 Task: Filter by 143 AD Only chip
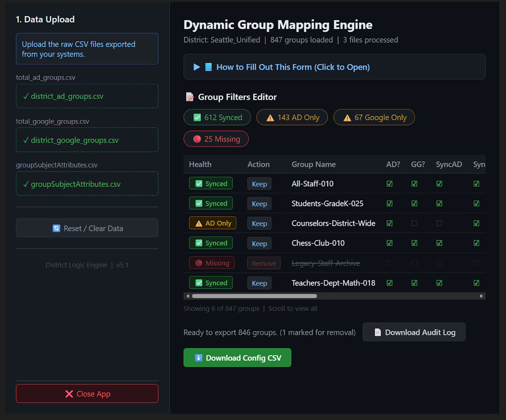pos(292,117)
